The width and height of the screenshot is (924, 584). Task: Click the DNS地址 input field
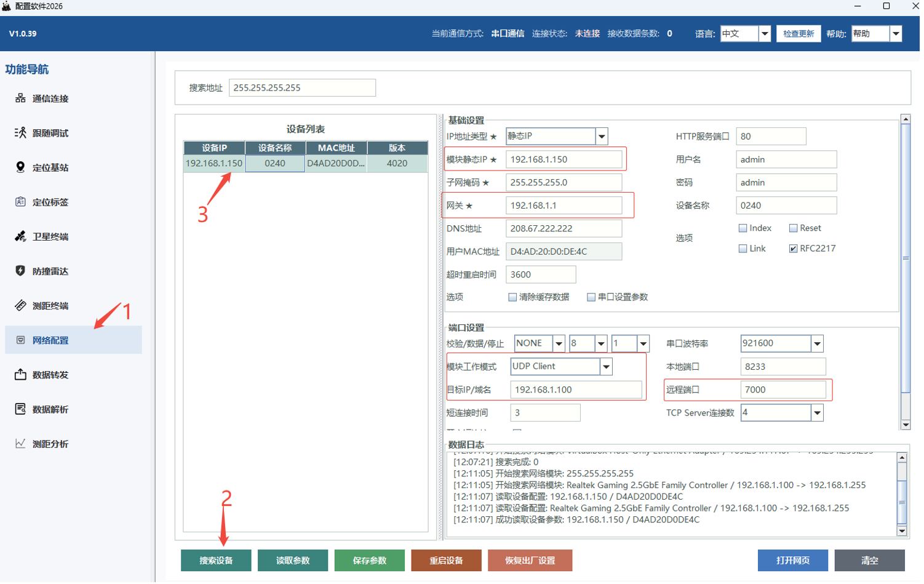[x=564, y=229]
